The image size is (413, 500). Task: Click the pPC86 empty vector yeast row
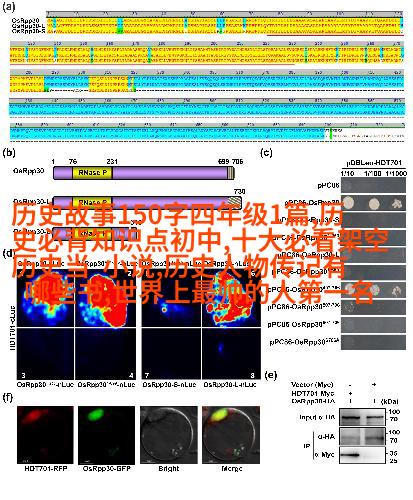(x=361, y=185)
